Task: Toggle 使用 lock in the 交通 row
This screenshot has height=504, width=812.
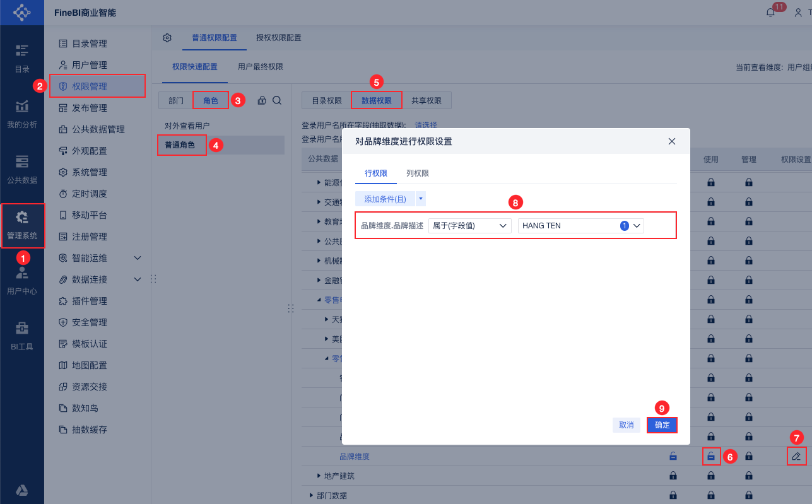Action: [x=711, y=202]
